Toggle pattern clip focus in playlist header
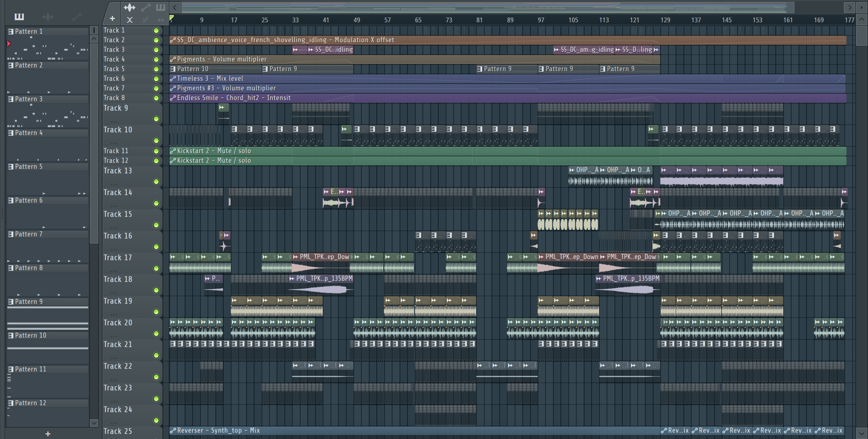Viewport: 868px width, 439px height. [160, 7]
